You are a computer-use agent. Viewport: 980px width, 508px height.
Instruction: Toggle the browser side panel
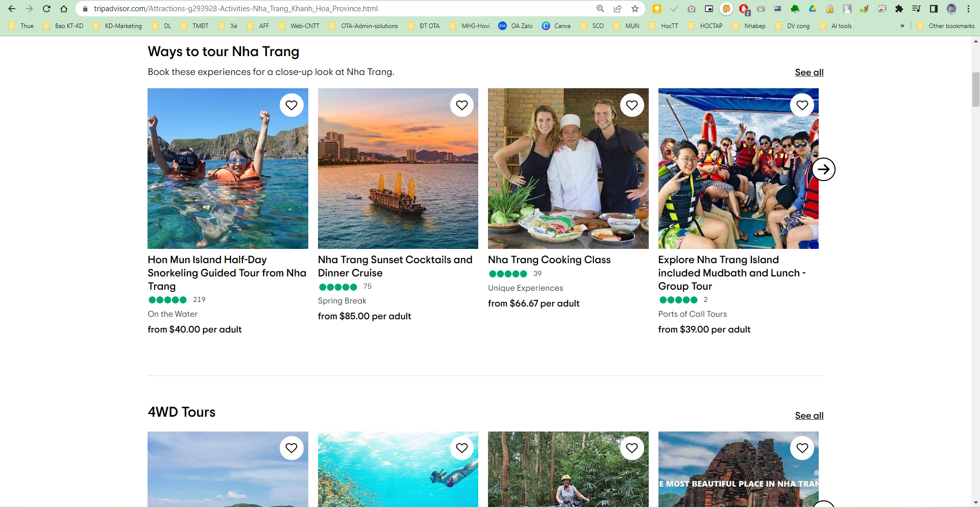934,9
